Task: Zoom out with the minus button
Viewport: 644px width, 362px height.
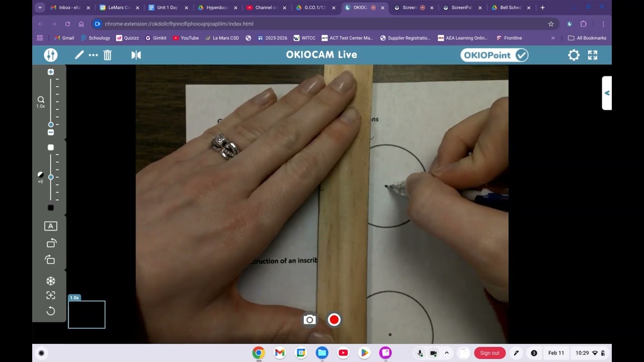Action: pyautogui.click(x=51, y=132)
